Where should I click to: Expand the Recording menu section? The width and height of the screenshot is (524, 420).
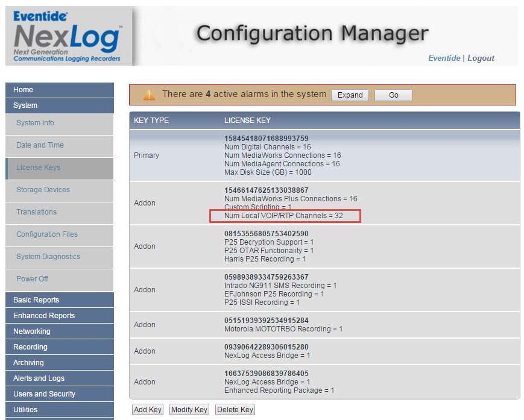(x=59, y=347)
